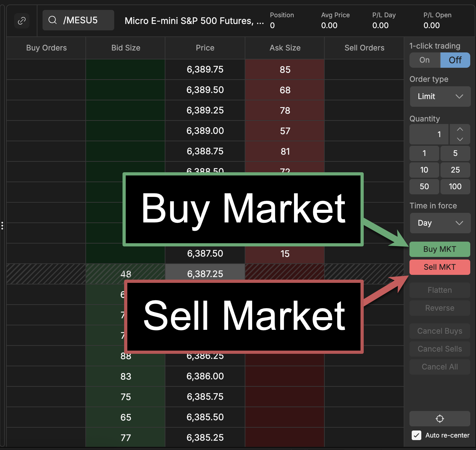Open the Order type Limit dropdown
The image size is (476, 450).
coord(440,97)
